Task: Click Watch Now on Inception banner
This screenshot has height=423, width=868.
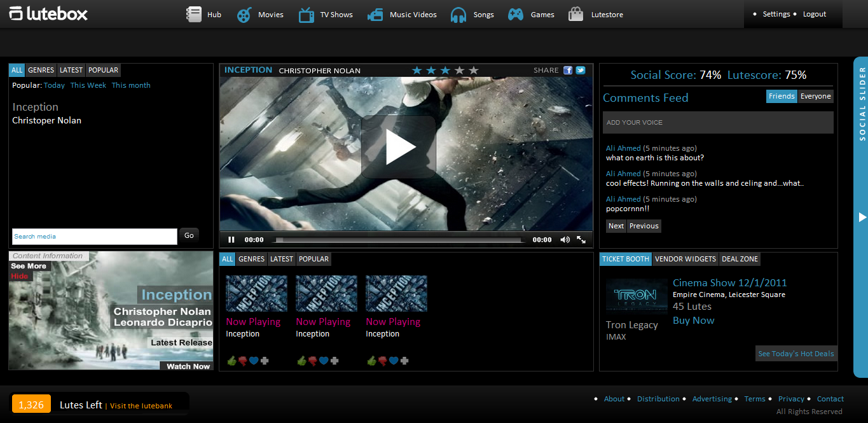Action: (188, 366)
